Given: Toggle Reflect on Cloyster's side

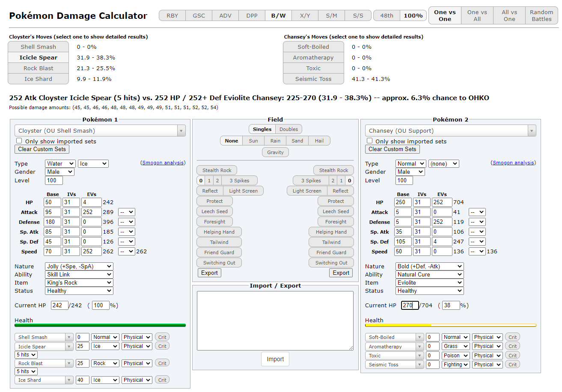Looking at the screenshot, I should click(x=210, y=191).
